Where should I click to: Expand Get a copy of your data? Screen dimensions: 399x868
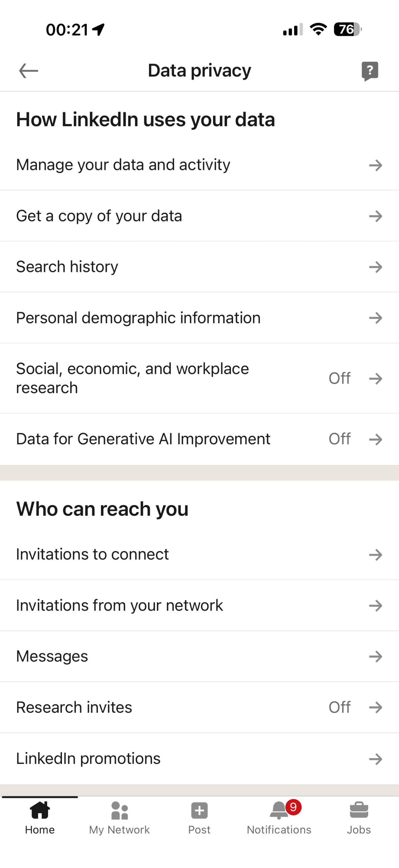(x=99, y=216)
